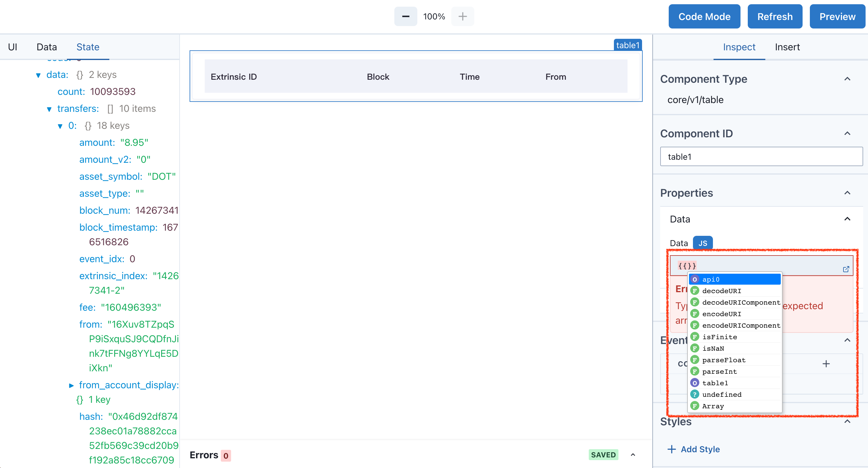Pick table1 object suggestion
The image size is (868, 468).
(734, 383)
